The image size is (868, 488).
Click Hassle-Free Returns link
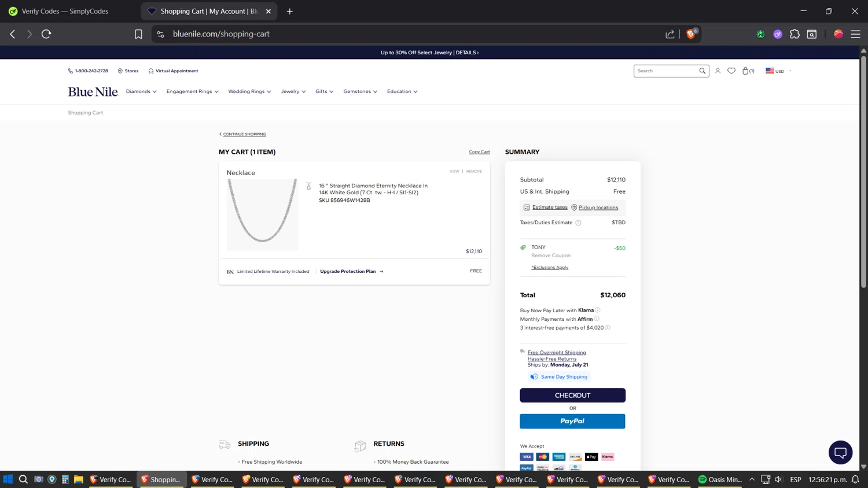pyautogui.click(x=552, y=359)
